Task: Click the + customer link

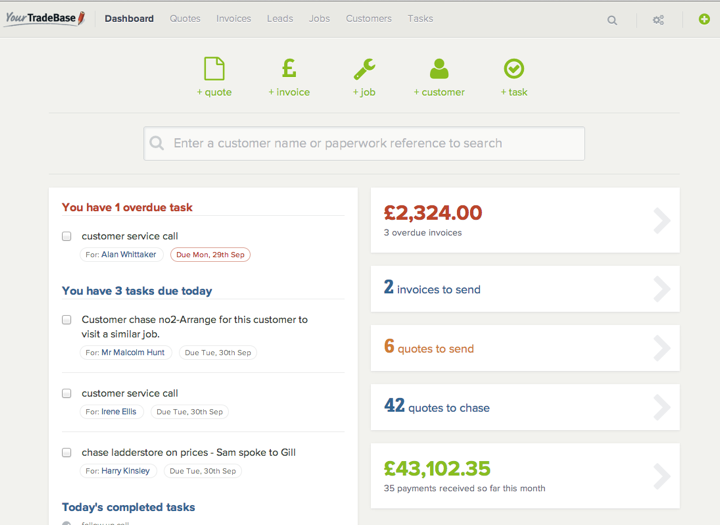Action: [x=439, y=92]
